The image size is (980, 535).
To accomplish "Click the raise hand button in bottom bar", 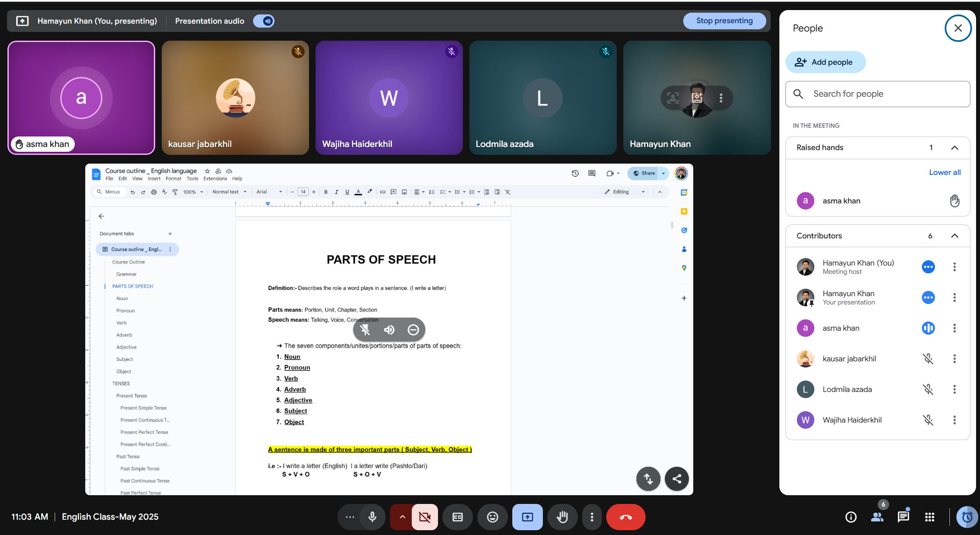I will coord(562,517).
